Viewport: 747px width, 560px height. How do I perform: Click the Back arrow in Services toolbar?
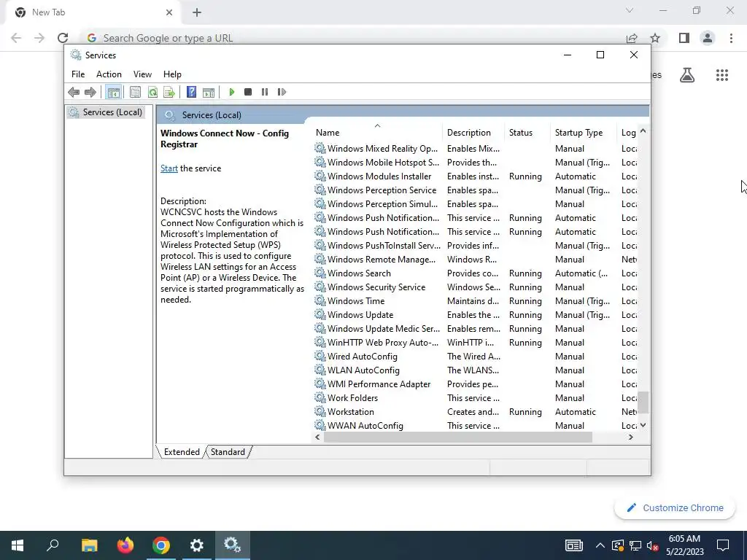click(74, 92)
